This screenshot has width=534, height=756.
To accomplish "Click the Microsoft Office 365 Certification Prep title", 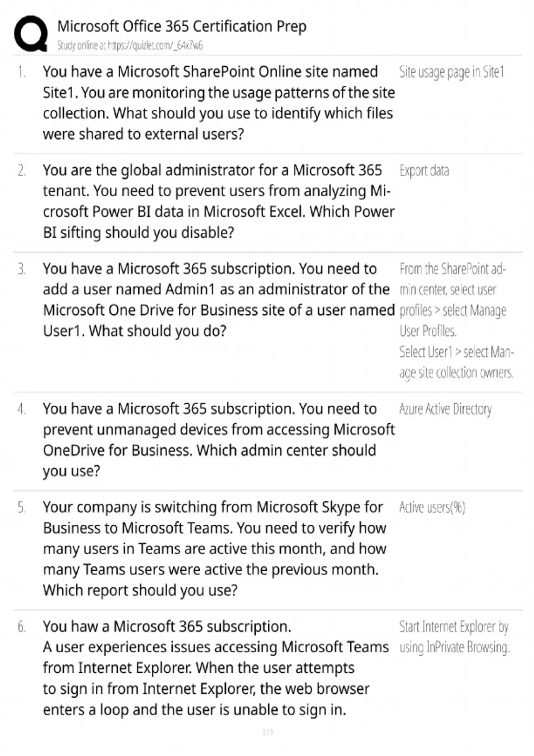I will [x=182, y=26].
